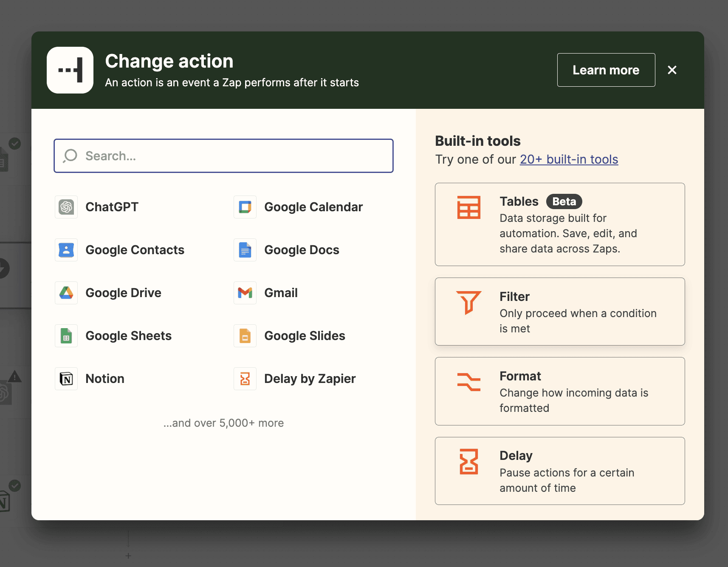Click the Google Calendar label
This screenshot has height=567, width=728.
313,207
